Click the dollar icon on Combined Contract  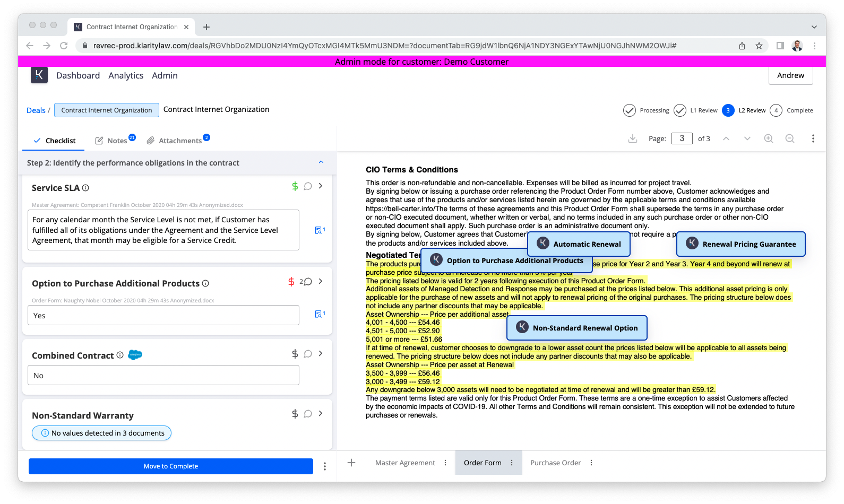(295, 354)
